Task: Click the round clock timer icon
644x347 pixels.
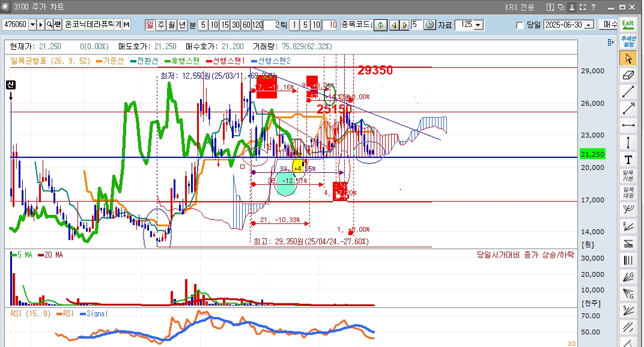Action: point(430,25)
